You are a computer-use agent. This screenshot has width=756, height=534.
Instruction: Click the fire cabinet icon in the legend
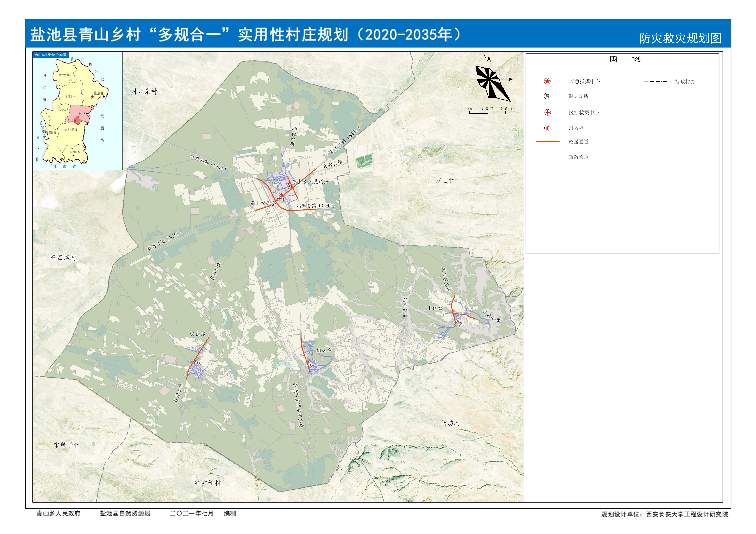[x=547, y=128]
